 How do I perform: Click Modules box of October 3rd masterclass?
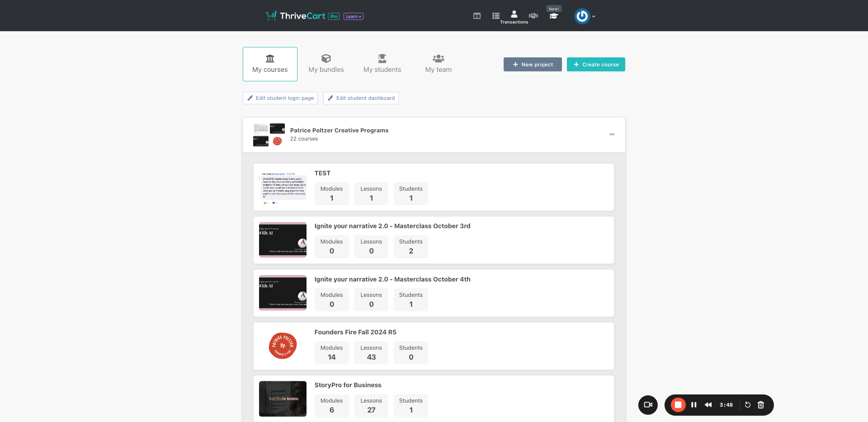coord(332,246)
